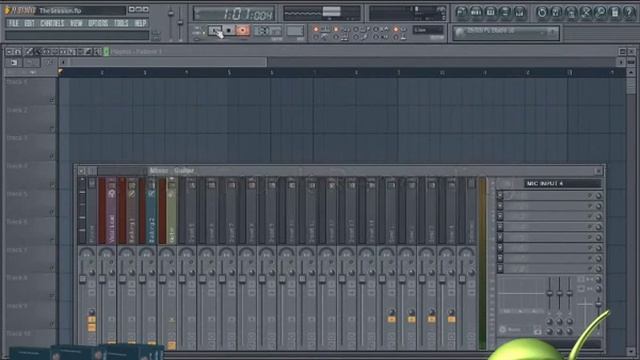The width and height of the screenshot is (640, 360).
Task: Click the transport play button
Action: (x=215, y=30)
